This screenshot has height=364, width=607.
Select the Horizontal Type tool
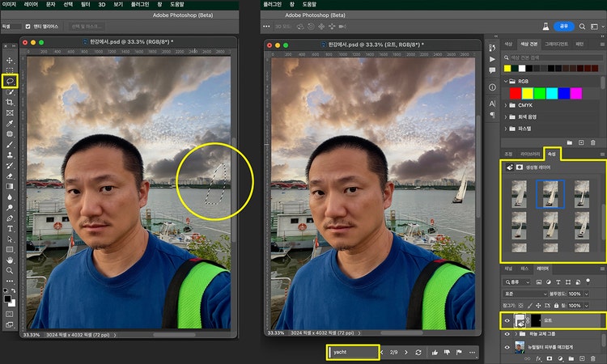(10, 229)
